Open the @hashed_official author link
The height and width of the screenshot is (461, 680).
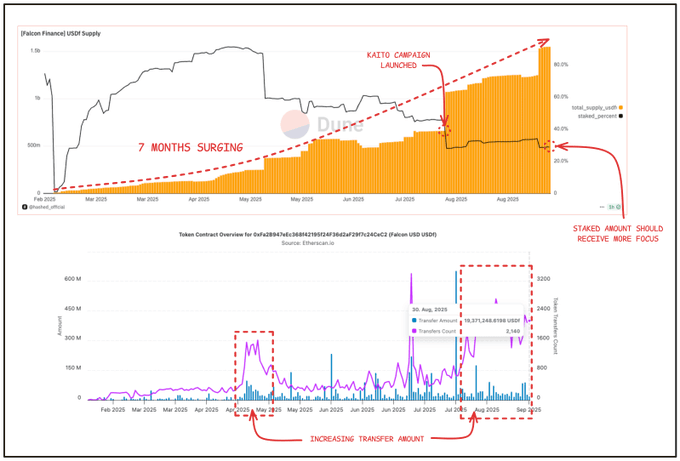(46, 207)
